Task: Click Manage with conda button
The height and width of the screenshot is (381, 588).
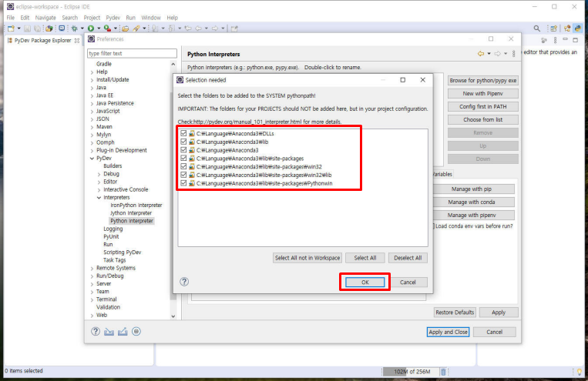Action: click(472, 202)
